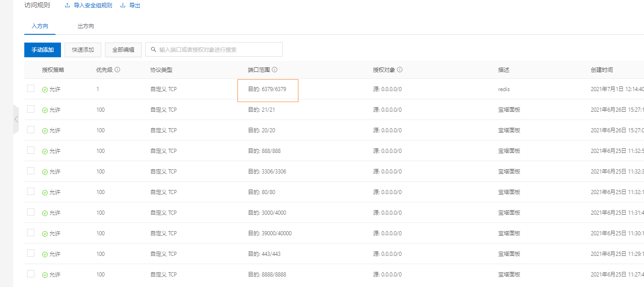Image resolution: width=644 pixels, height=287 pixels.
Task: Click the 2021年7月1日 creation time cell
Action: coord(617,89)
